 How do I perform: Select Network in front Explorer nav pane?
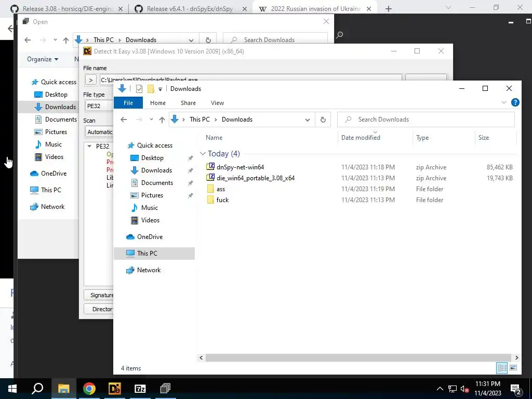click(x=149, y=270)
